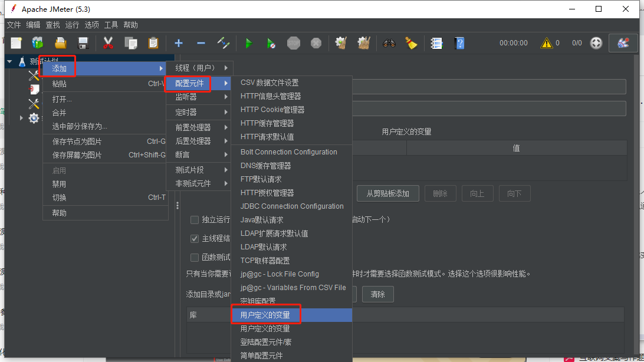644x362 pixels.
Task: Open the 选项 menu
Action: [x=91, y=25]
